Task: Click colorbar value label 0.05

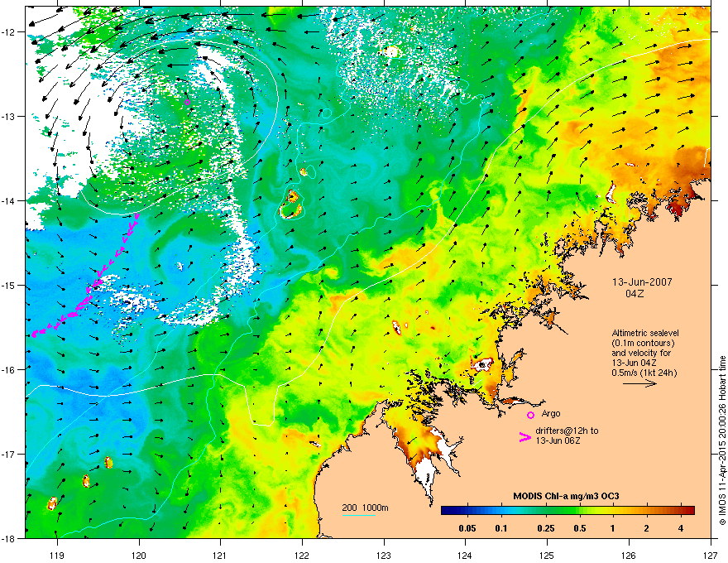Action: [x=467, y=528]
